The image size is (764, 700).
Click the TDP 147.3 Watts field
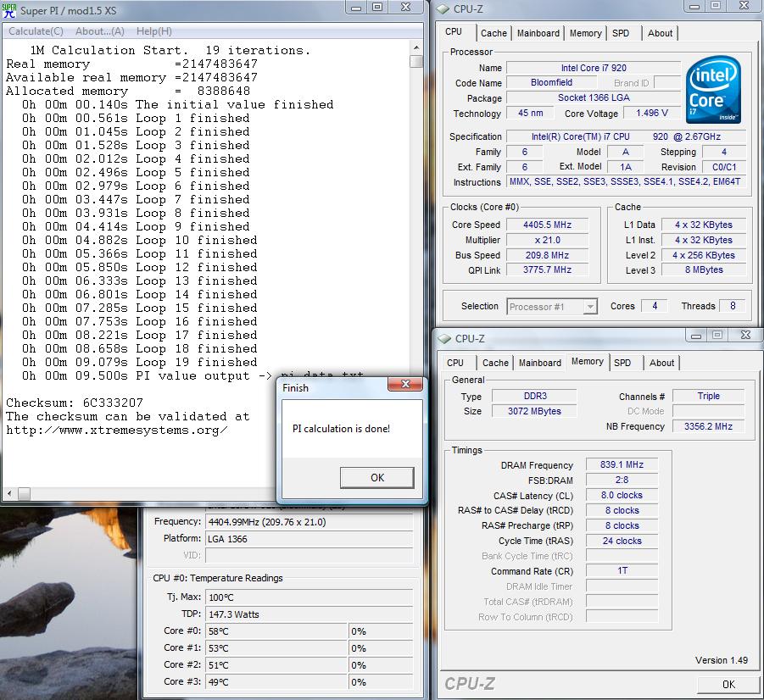pyautogui.click(x=309, y=614)
